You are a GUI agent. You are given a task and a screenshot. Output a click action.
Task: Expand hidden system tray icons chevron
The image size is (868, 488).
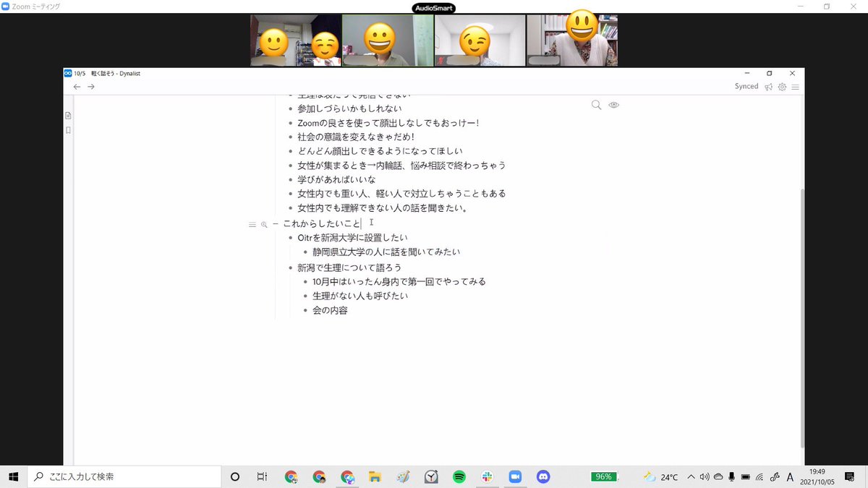tap(691, 476)
